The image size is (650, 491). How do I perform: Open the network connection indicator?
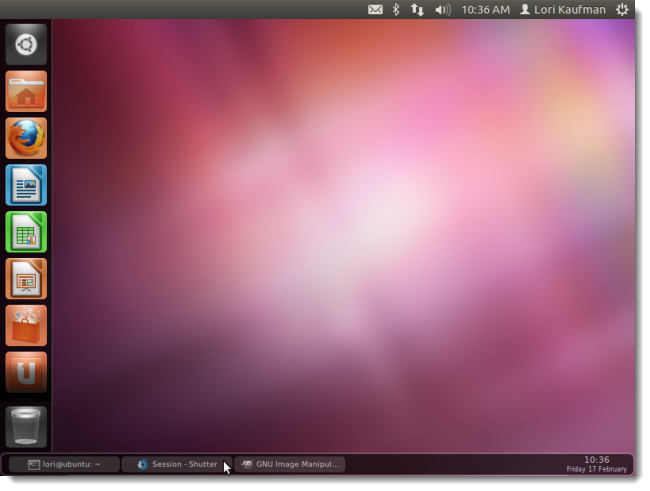417,10
